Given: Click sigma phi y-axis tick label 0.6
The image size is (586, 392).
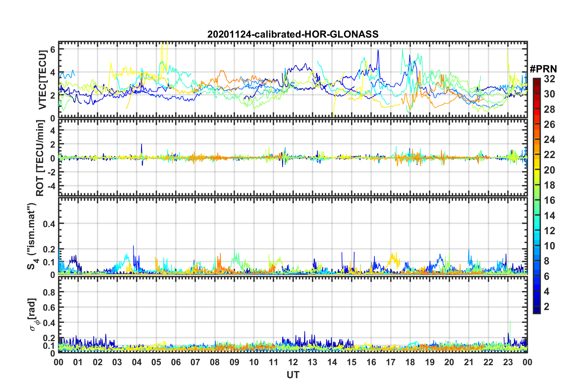Looking at the screenshot, I should 49,308.
